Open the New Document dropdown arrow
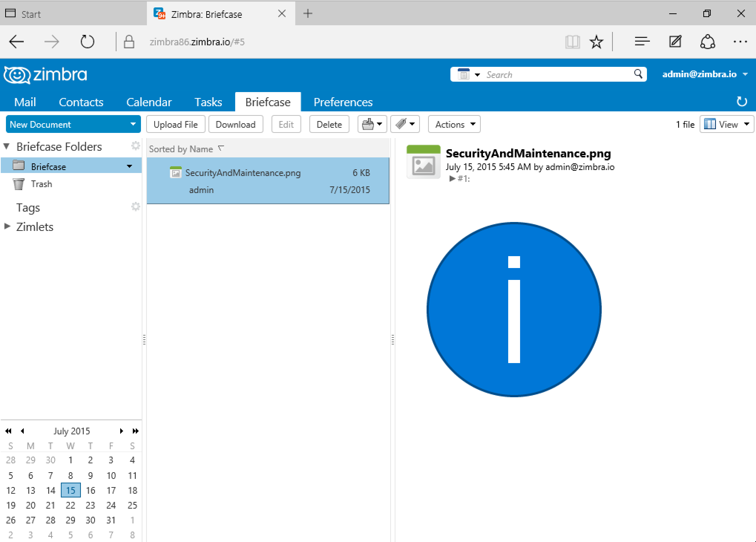This screenshot has width=756, height=542. pyautogui.click(x=133, y=124)
